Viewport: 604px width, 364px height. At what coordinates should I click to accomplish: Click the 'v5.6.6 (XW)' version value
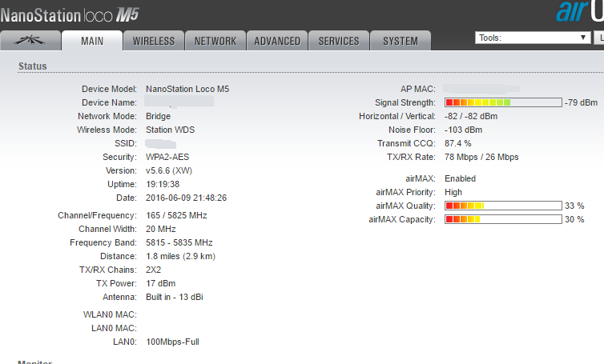(169, 170)
